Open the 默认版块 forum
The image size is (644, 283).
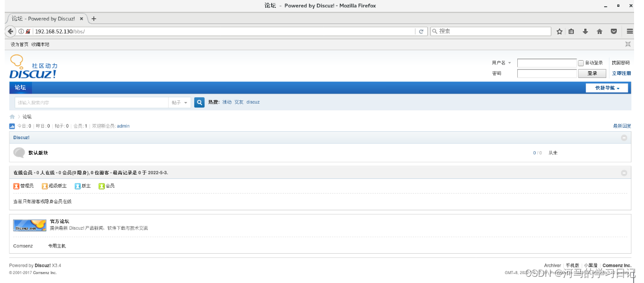point(38,153)
